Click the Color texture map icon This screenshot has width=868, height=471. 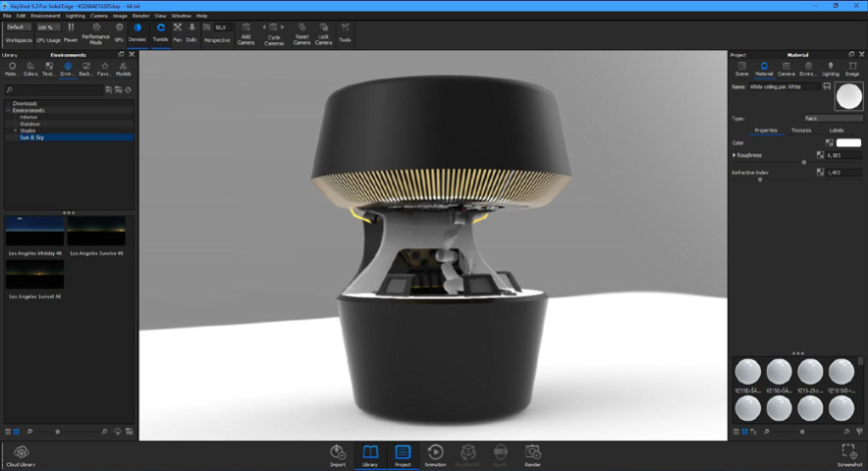(x=830, y=143)
